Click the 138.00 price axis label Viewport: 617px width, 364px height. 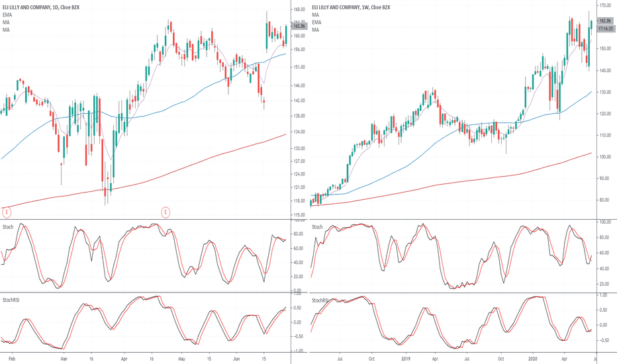tap(299, 116)
